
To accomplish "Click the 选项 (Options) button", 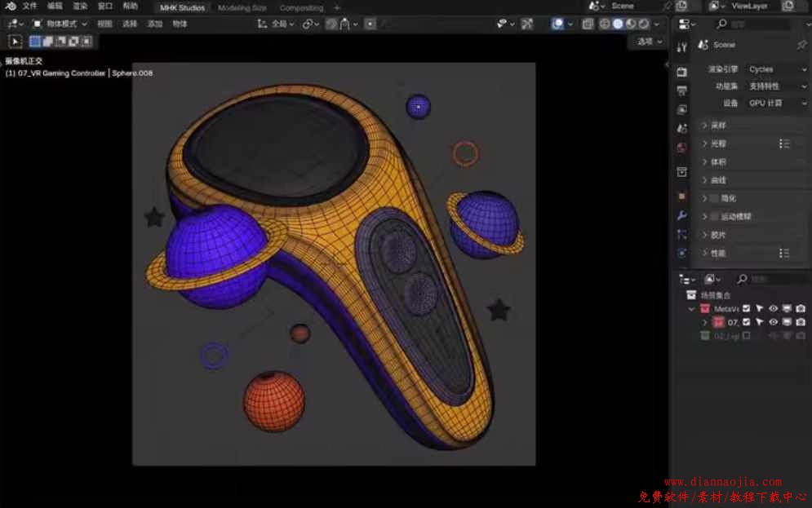I will (x=648, y=42).
